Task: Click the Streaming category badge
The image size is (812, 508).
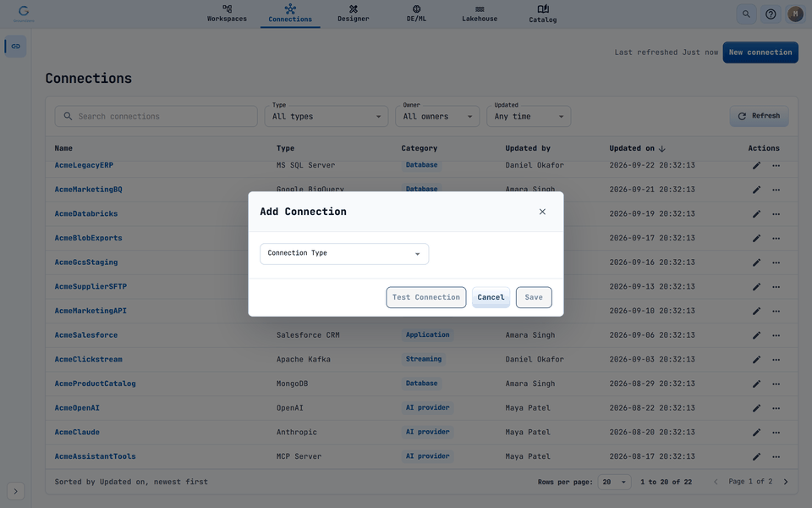Action: (x=424, y=359)
